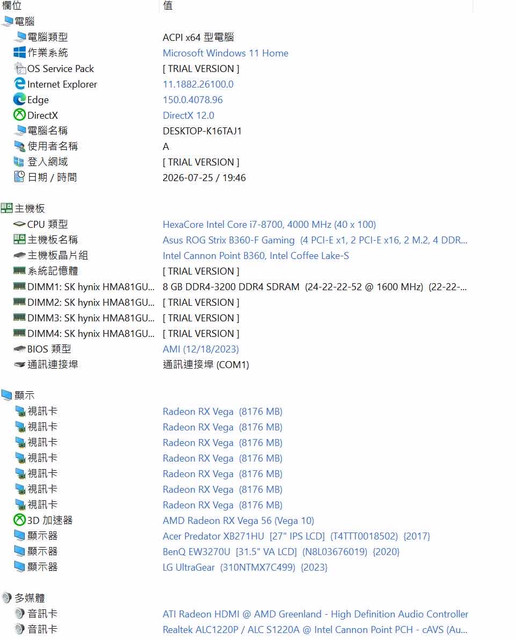
Task: Click the CPU 類型 chip icon
Action: click(x=20, y=224)
